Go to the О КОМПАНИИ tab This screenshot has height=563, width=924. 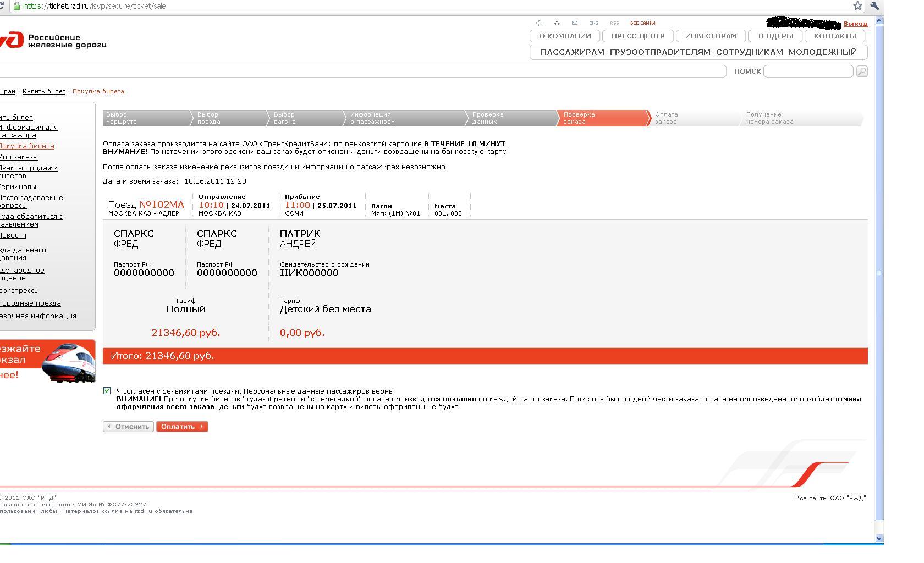point(565,36)
